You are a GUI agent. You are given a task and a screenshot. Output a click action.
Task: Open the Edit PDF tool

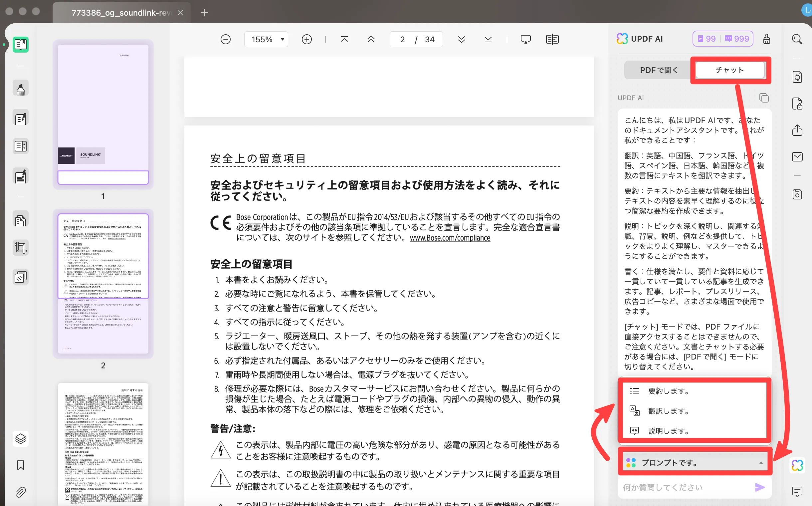(20, 118)
